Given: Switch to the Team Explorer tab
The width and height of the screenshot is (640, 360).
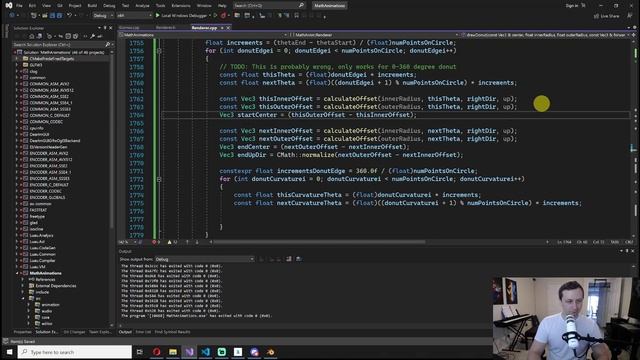Looking at the screenshot, I should pyautogui.click(x=100, y=332).
